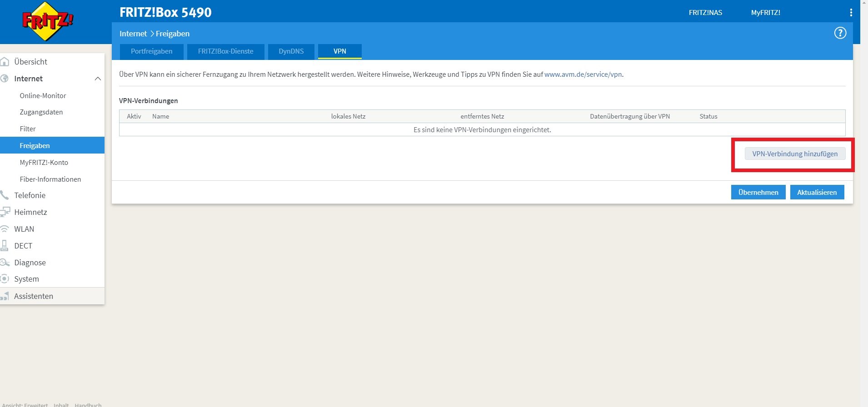Open FRITZ!NAS from the header
Screen dimensions: 868x407
705,13
